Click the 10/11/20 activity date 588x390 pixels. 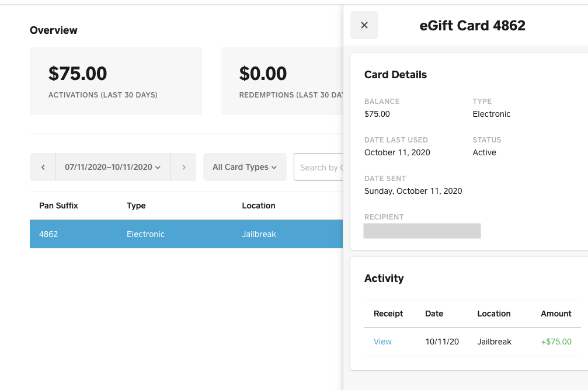(442, 342)
